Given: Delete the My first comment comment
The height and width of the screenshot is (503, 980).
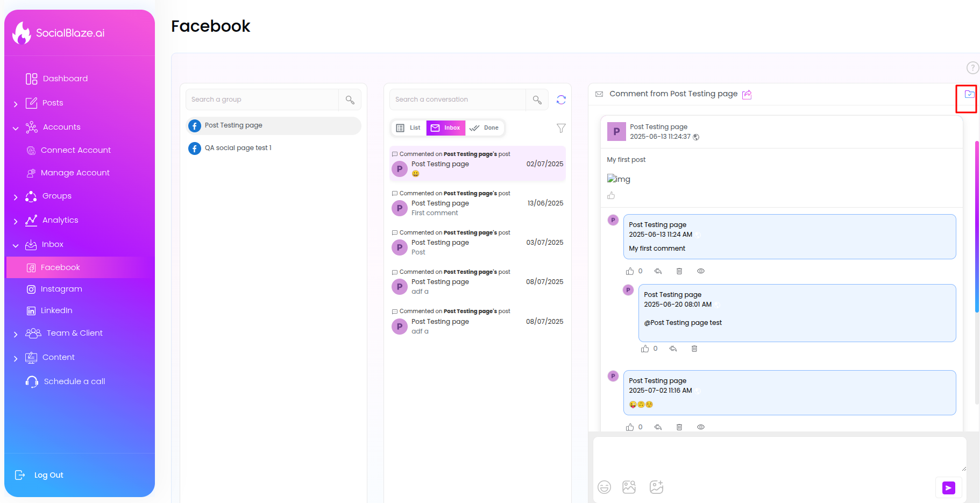Looking at the screenshot, I should [x=679, y=271].
